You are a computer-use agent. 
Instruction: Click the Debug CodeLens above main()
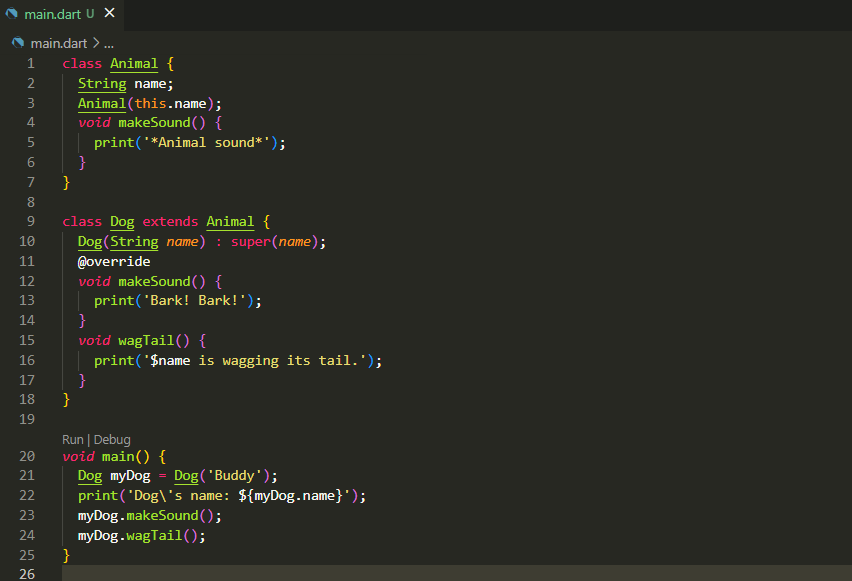(112, 439)
